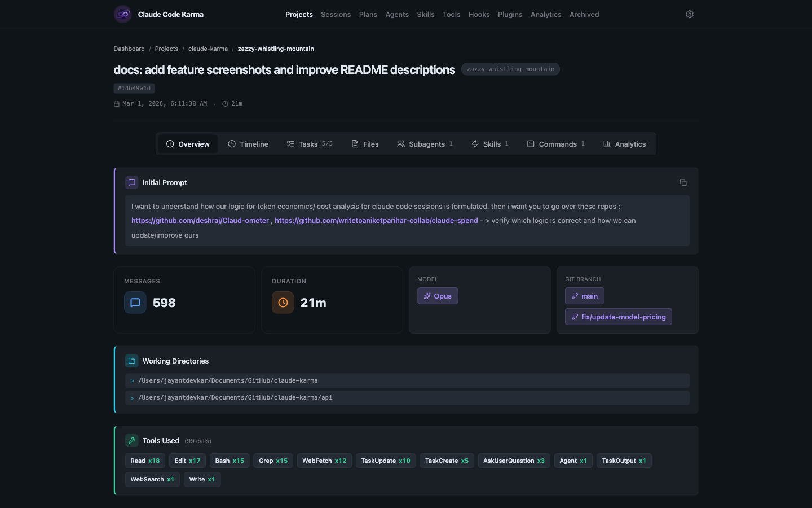Click the small clock icon beside 21m in header
The image size is (812, 508).
click(225, 104)
